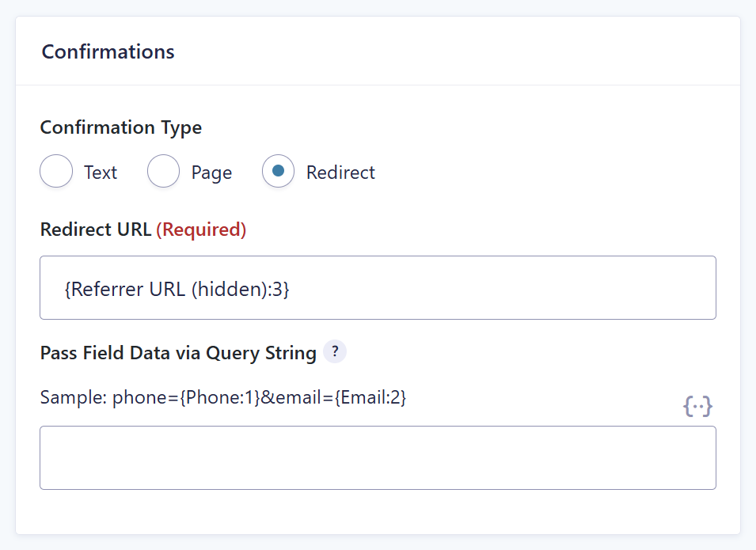The width and height of the screenshot is (756, 550).
Task: Click the Redirect URL field label
Action: pyautogui.click(x=95, y=229)
